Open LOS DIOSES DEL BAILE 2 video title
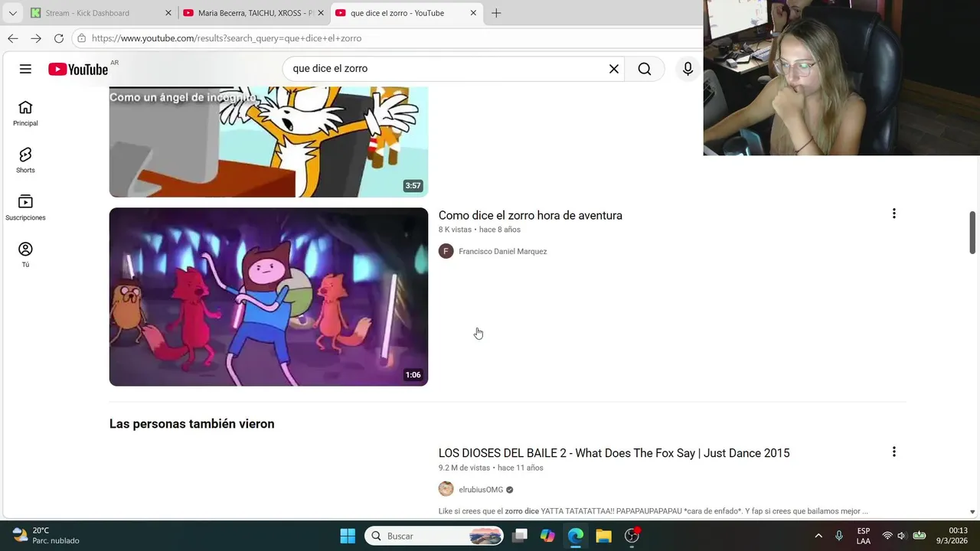980x551 pixels. point(614,453)
